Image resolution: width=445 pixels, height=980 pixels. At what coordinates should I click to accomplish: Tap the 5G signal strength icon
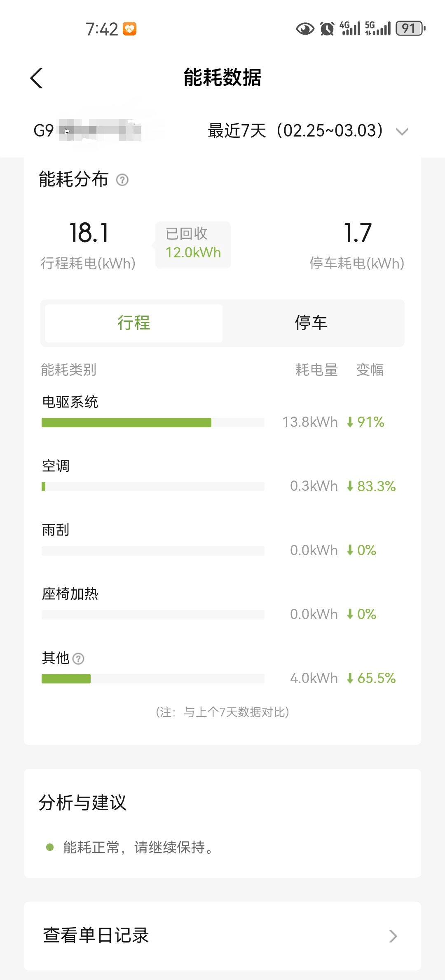pyautogui.click(x=377, y=28)
